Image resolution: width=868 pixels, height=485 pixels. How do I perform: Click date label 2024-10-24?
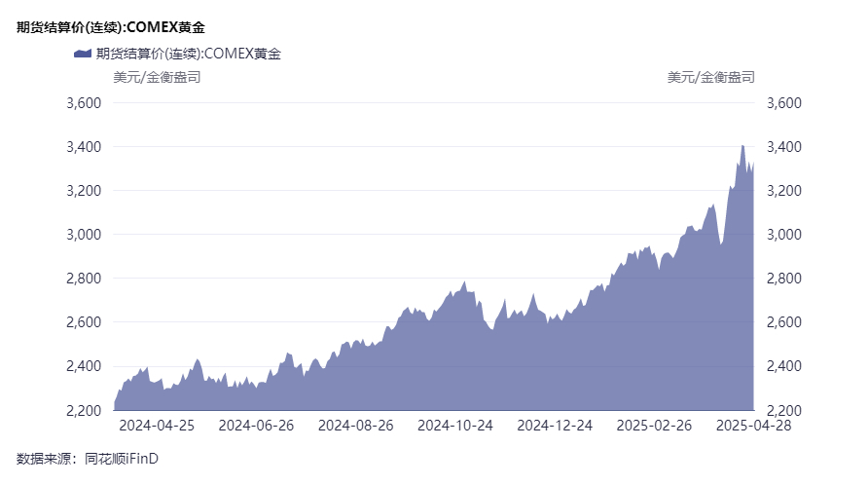455,426
